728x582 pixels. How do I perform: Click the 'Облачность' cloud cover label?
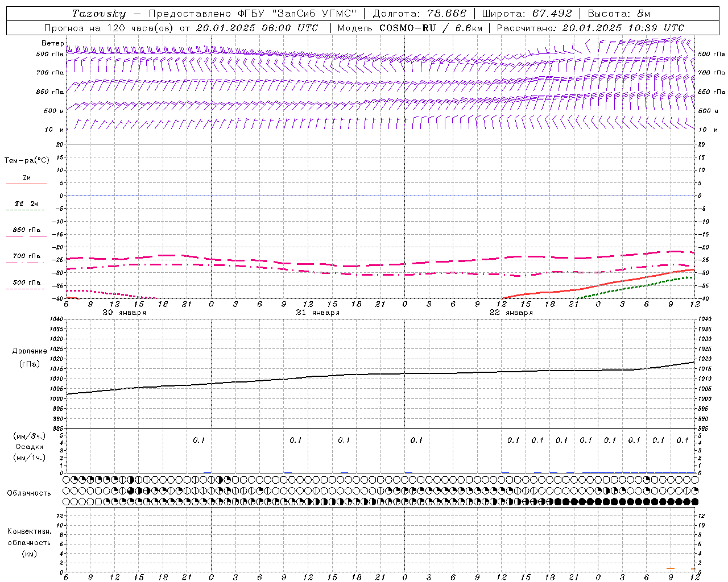point(29,493)
